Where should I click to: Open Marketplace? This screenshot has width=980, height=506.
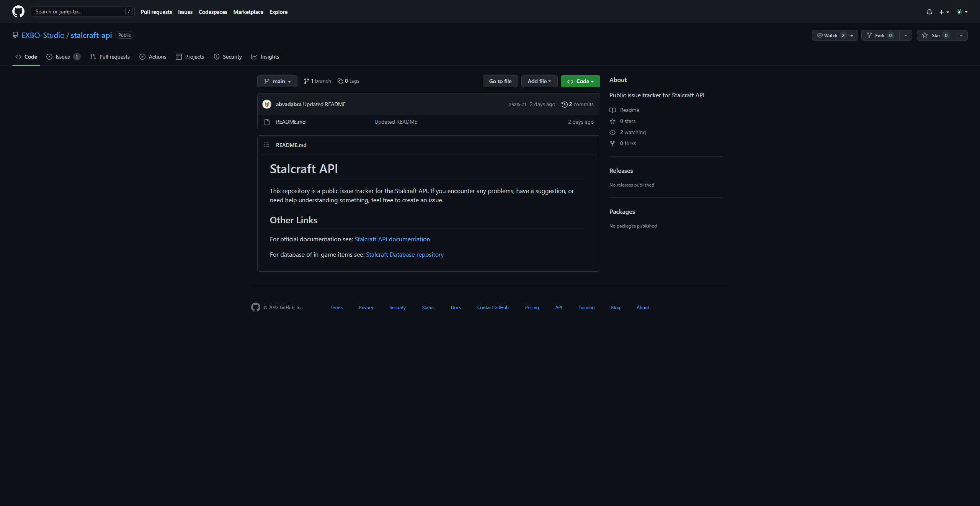click(248, 12)
